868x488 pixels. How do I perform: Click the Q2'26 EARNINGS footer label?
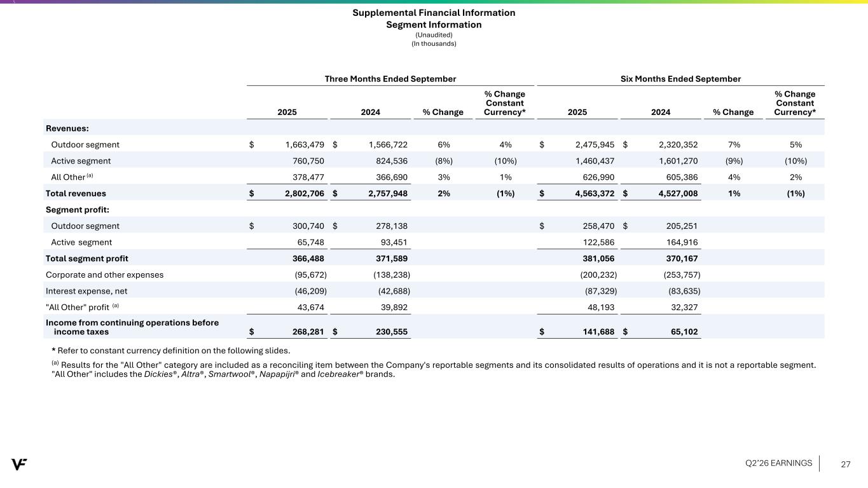778,463
